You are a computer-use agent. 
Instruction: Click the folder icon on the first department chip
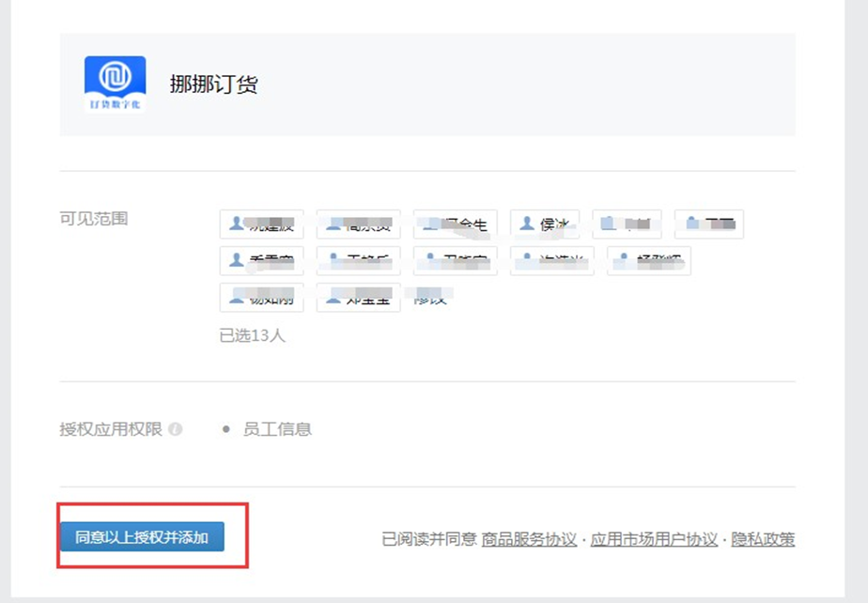click(608, 224)
